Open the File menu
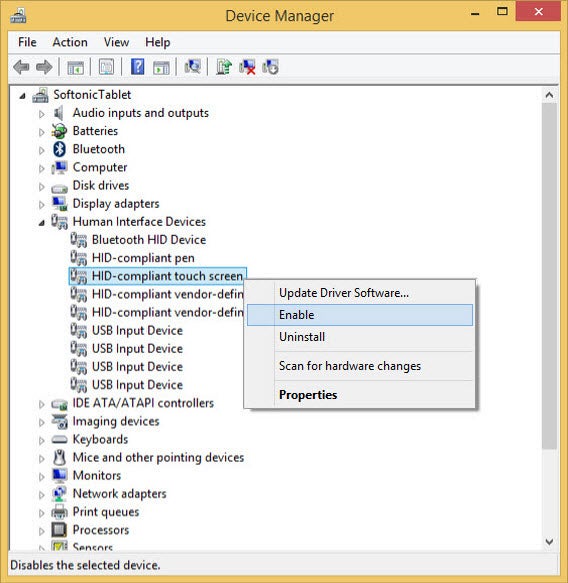The height and width of the screenshot is (583, 568). [x=27, y=42]
